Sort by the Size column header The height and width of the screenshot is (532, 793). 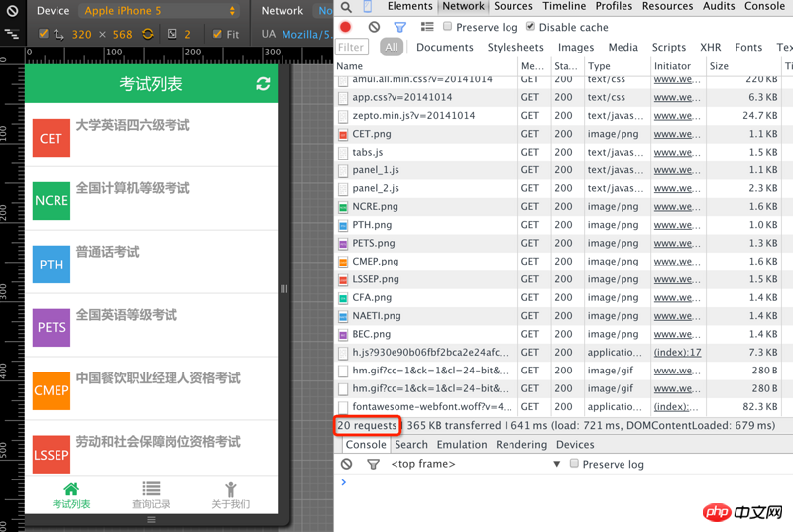pos(743,66)
